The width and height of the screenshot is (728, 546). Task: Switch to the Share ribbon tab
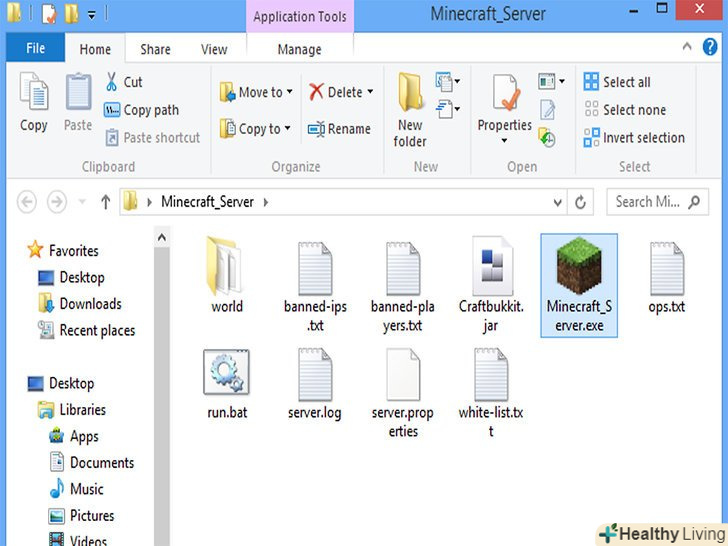pyautogui.click(x=156, y=49)
